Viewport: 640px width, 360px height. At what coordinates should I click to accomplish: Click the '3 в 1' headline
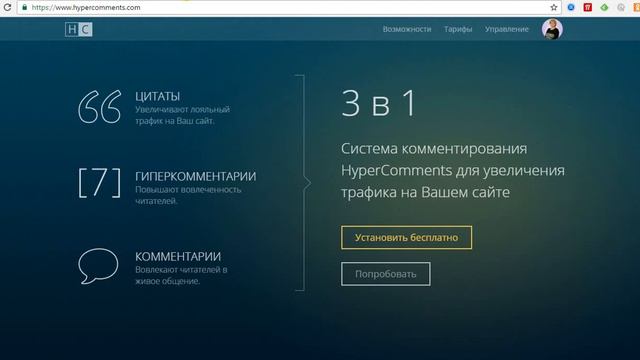[379, 104]
